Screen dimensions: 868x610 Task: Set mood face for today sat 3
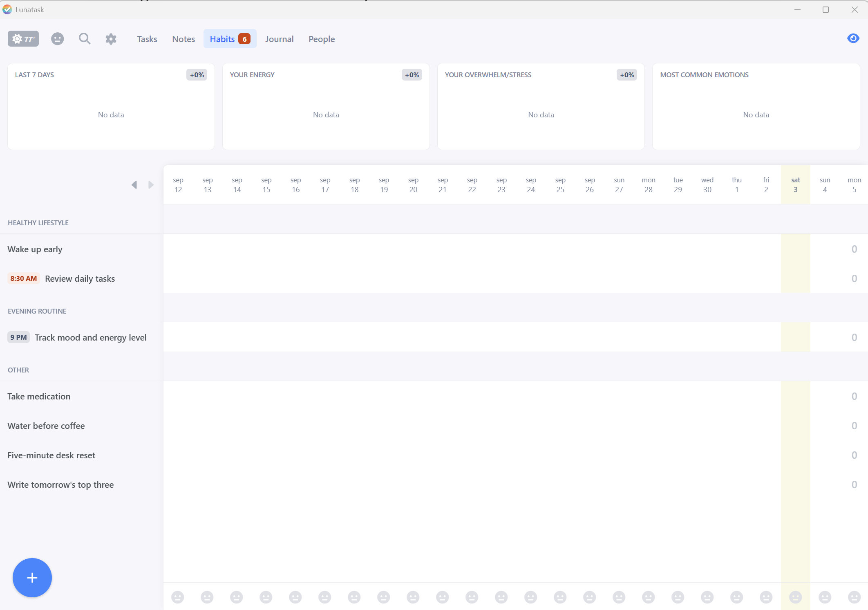coord(796,597)
